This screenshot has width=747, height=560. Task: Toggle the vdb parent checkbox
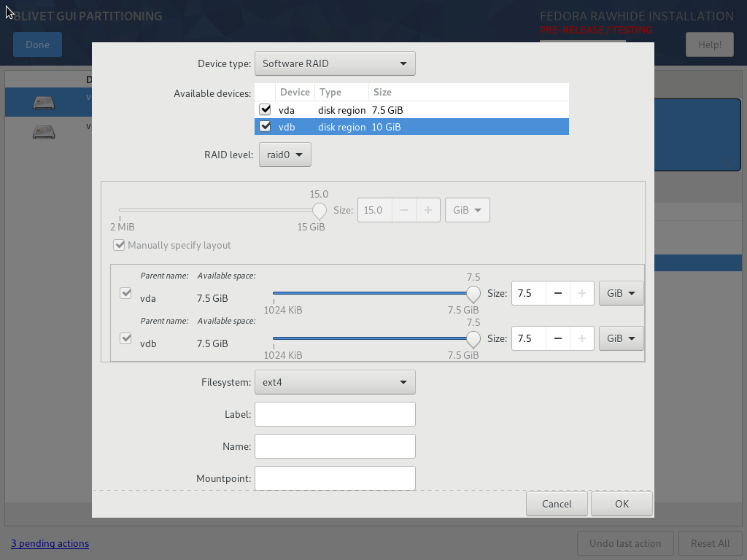pos(125,338)
